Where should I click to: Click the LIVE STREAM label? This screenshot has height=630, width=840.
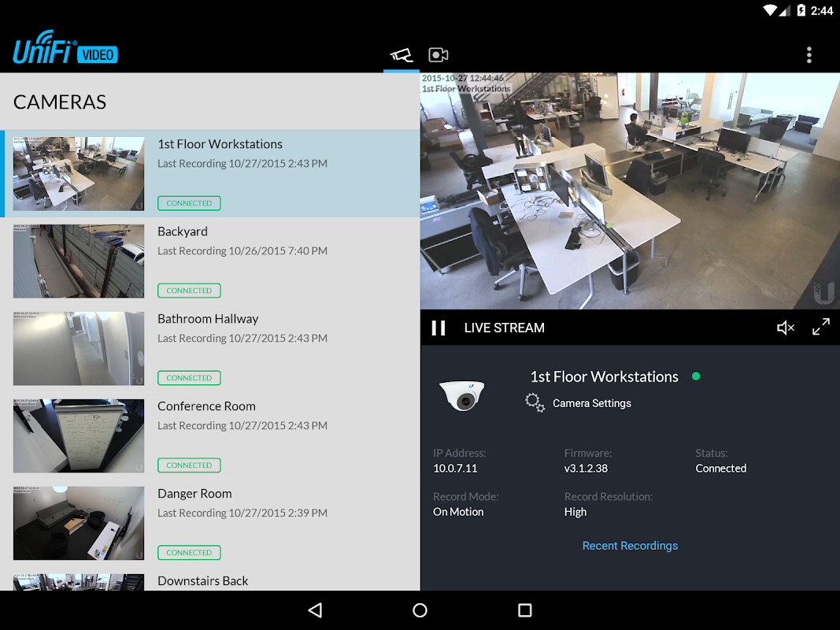pos(504,328)
